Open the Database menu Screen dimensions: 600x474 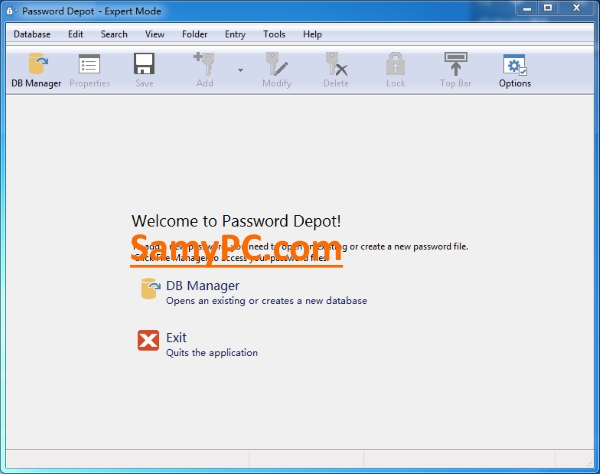point(32,34)
